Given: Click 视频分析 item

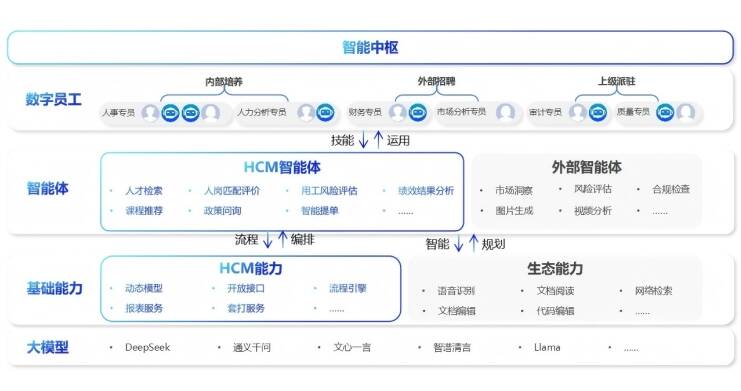Looking at the screenshot, I should 593,210.
